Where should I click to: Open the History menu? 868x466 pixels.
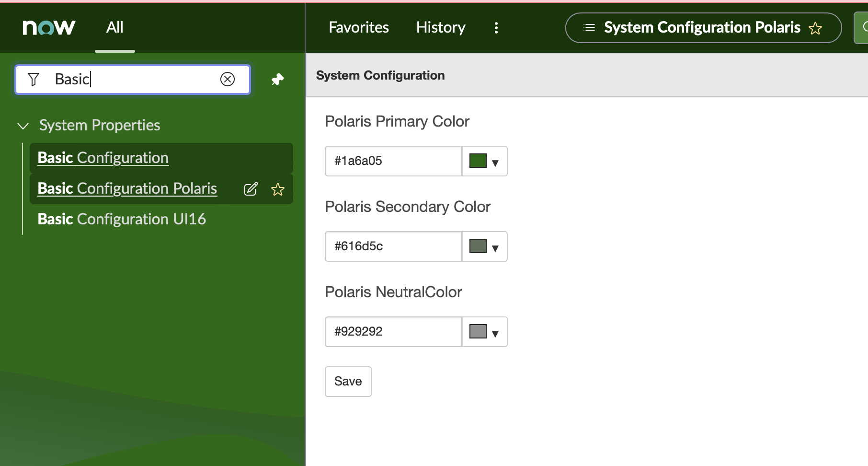pos(440,27)
